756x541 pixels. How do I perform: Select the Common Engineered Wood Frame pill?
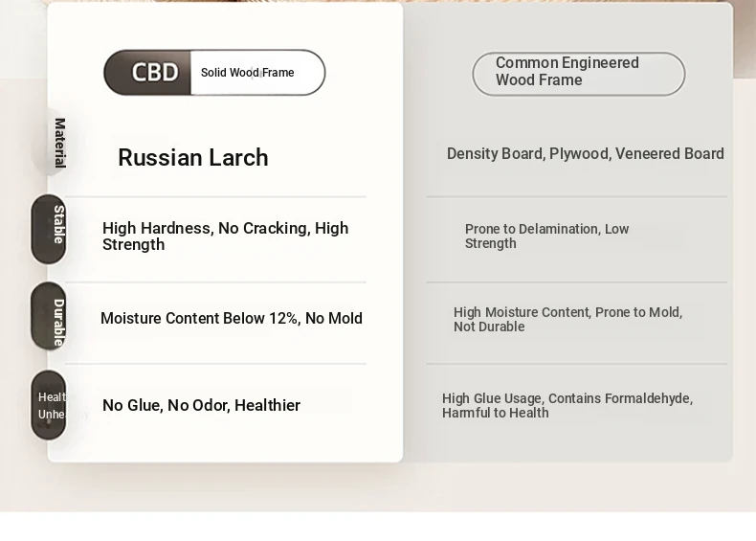pos(579,74)
